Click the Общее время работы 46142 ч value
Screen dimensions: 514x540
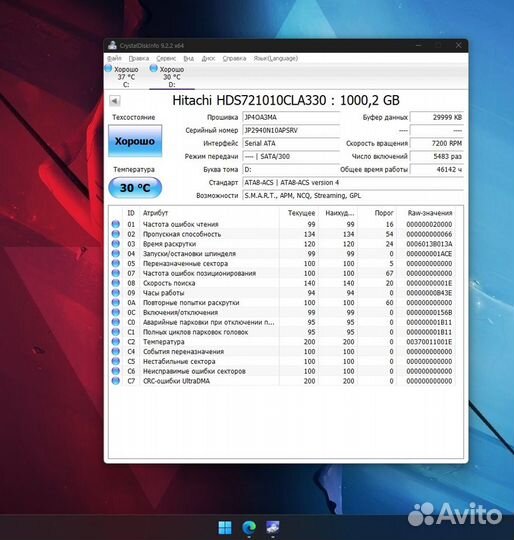pos(437,169)
